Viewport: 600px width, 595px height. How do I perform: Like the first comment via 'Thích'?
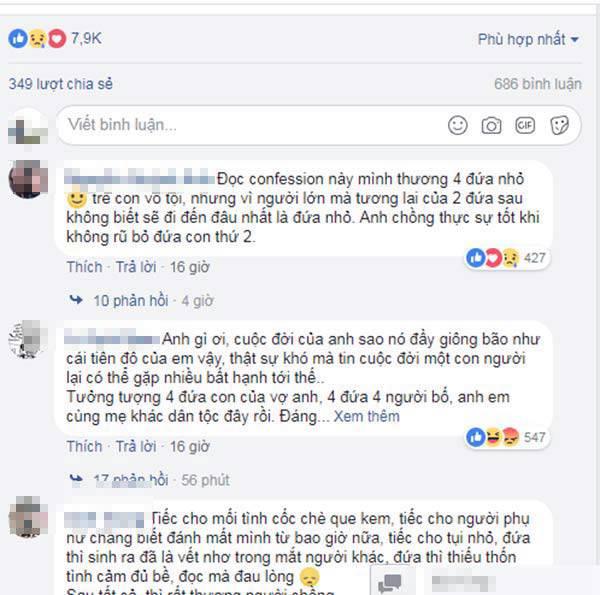click(x=84, y=267)
